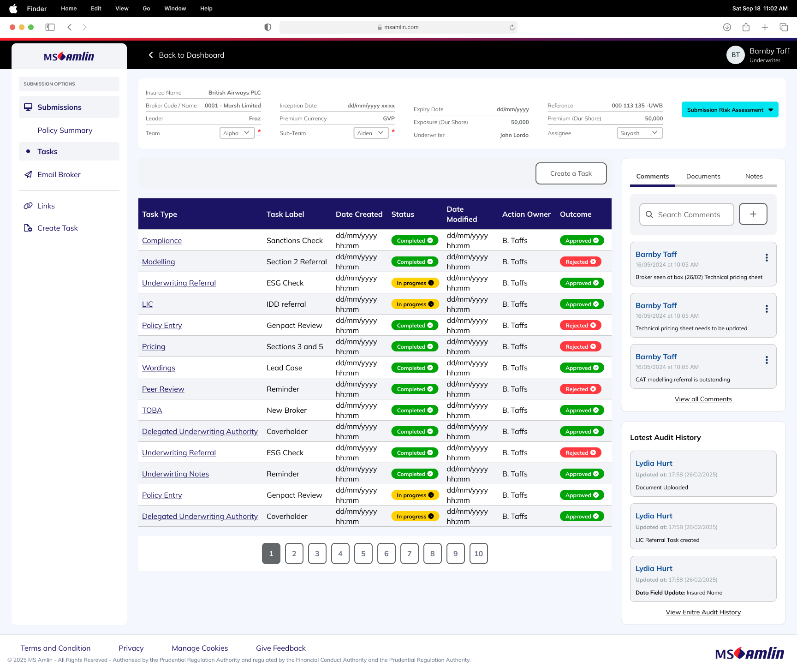Click the plus button to add comment
This screenshot has width=797, height=672.
pos(753,214)
